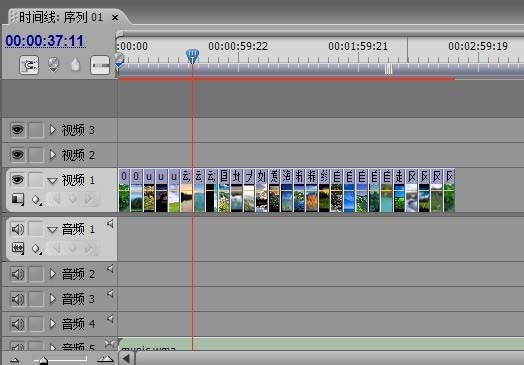The image size is (524, 365).
Task: Mute the 音频 3 track speaker toggle
Action: coord(18,299)
